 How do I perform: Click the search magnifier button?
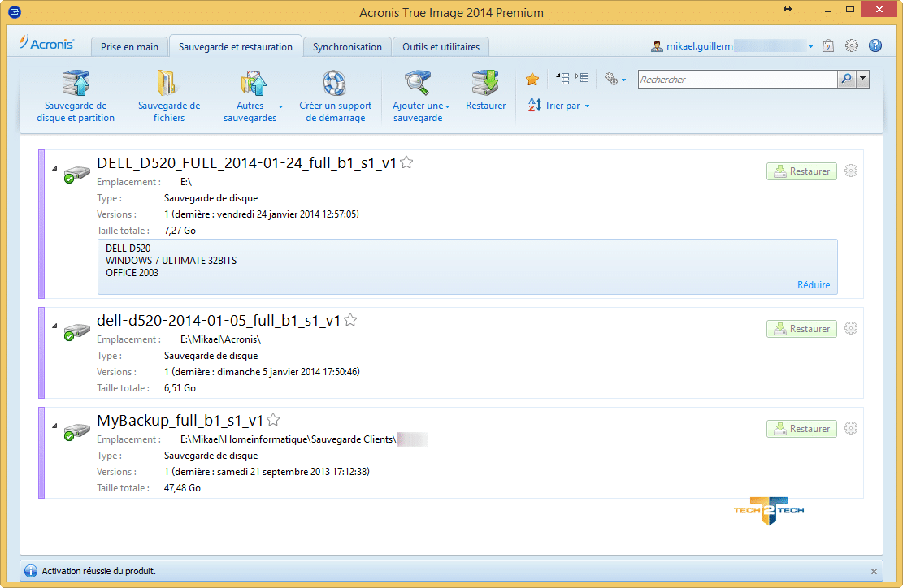pos(846,79)
